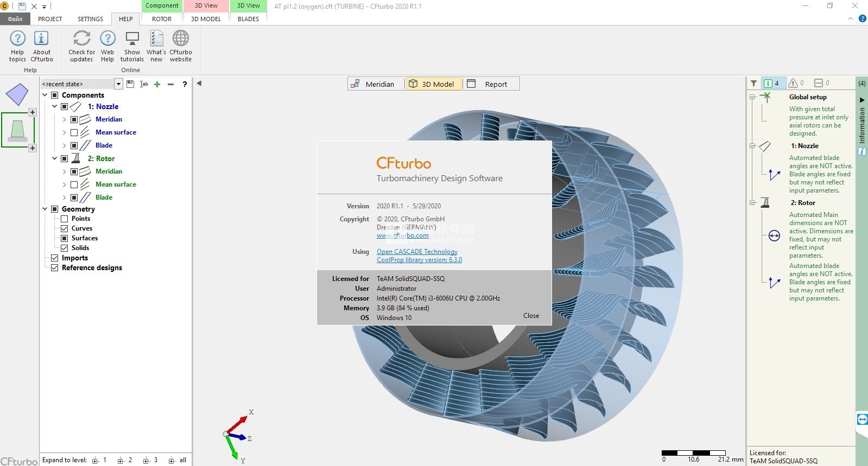Click blue diamond project icon in sidebar
The height and width of the screenshot is (466, 868).
pyautogui.click(x=17, y=94)
